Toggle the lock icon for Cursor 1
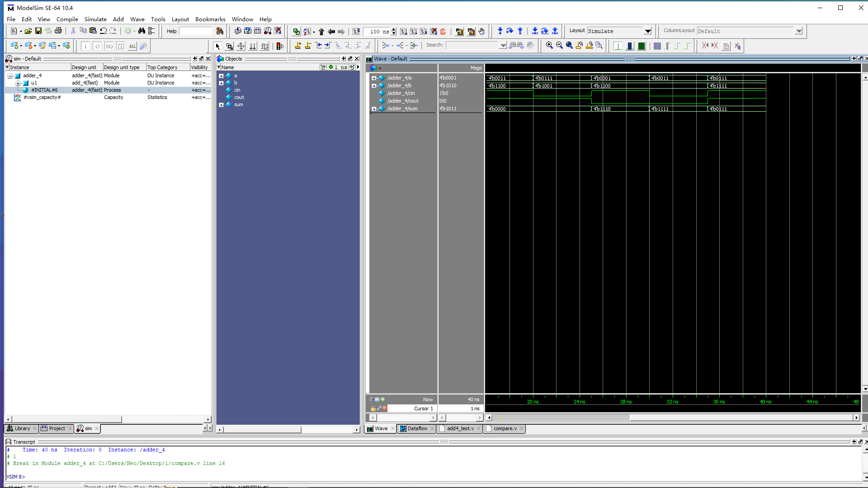868x488 pixels. [373, 408]
